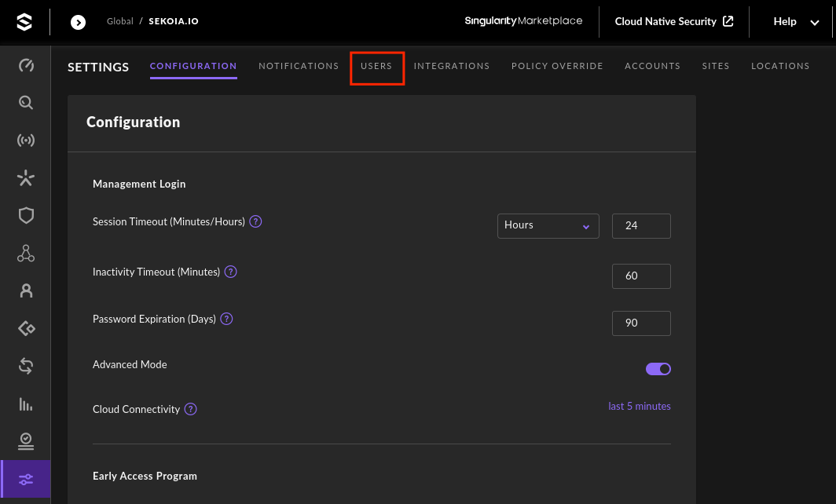Click the Singularity Marketplace link
The image size is (836, 504).
pos(523,21)
